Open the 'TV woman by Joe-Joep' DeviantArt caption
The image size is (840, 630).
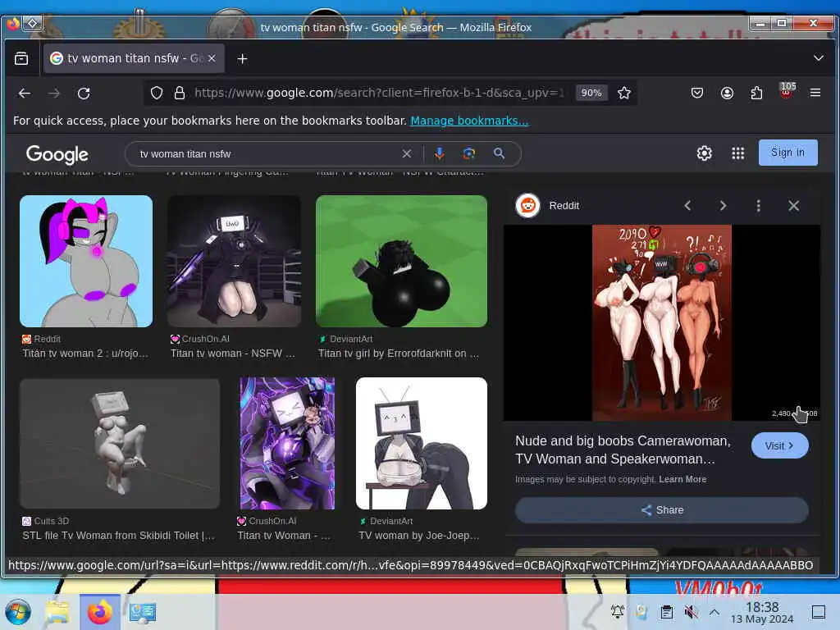[x=419, y=535]
